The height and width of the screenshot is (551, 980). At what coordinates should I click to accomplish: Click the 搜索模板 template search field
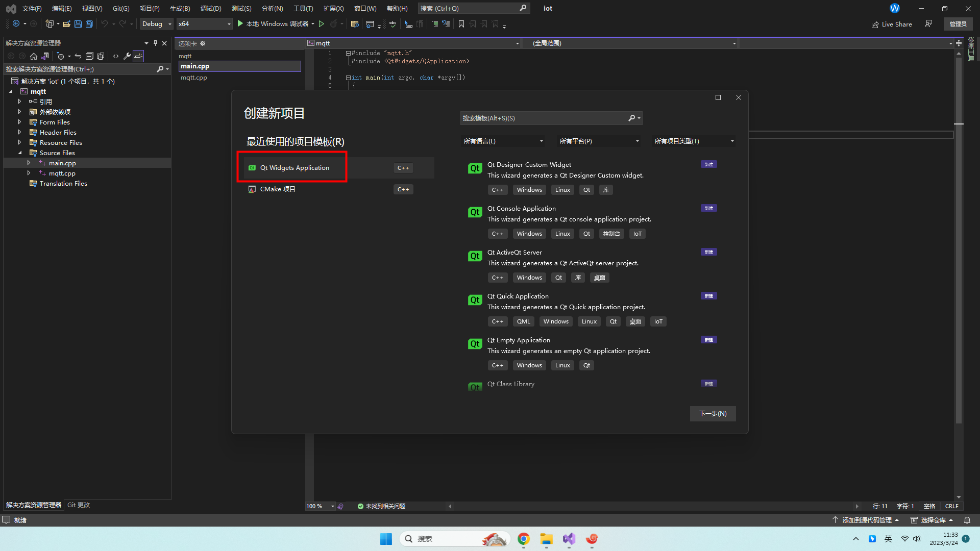pyautogui.click(x=544, y=118)
